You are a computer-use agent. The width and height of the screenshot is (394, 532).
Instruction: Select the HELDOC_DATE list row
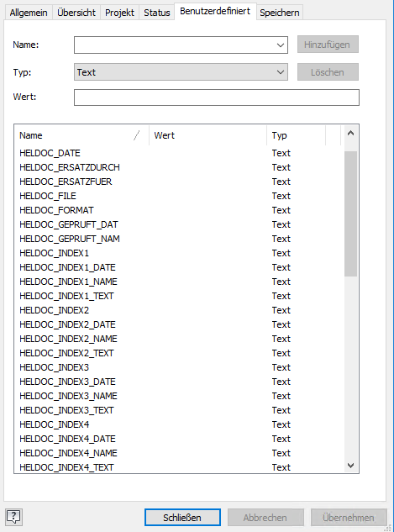(179, 153)
